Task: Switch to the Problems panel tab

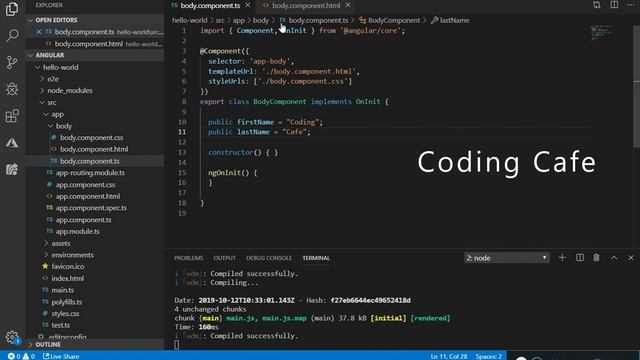Action: click(x=188, y=258)
